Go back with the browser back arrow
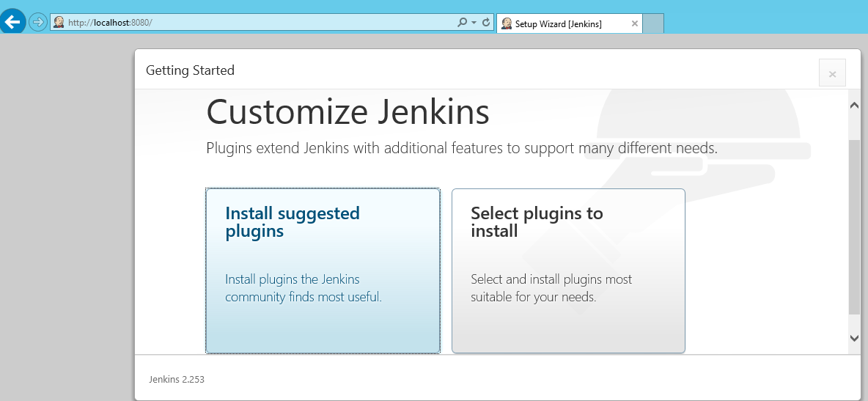 click(x=12, y=21)
